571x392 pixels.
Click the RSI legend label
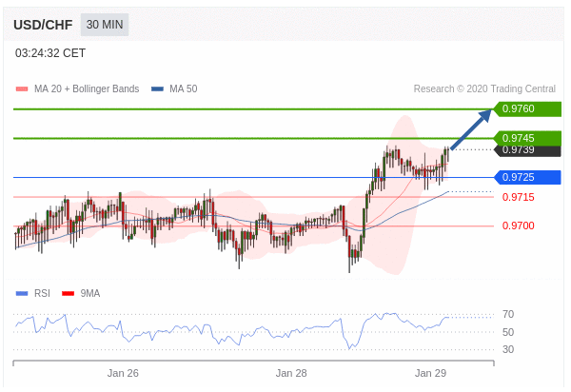42,293
